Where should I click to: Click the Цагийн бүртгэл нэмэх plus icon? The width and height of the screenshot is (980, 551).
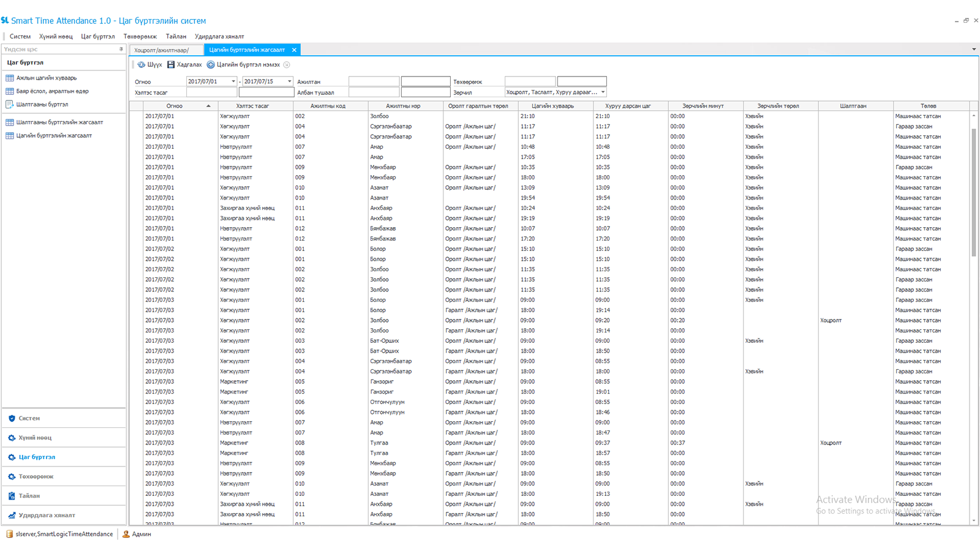pyautogui.click(x=211, y=64)
